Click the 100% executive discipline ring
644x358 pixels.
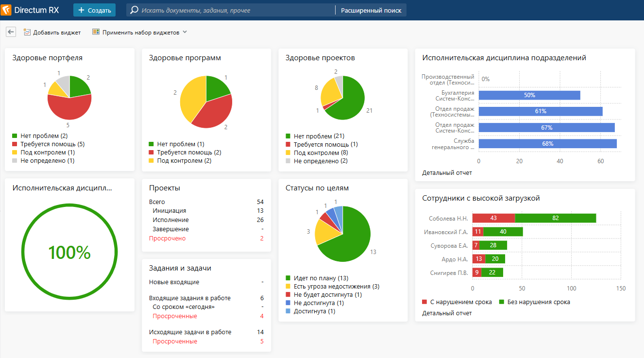69,252
